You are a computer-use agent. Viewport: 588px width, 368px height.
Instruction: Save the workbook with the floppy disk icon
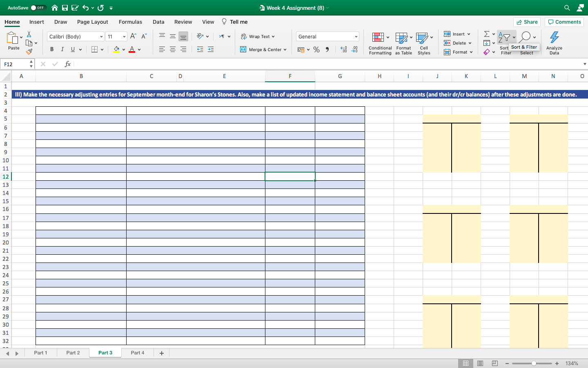point(65,8)
